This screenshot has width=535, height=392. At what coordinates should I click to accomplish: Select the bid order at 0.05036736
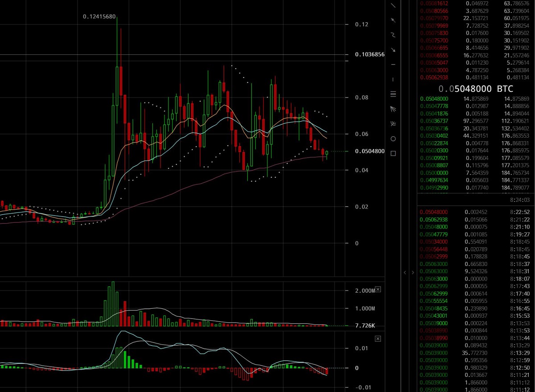[x=476, y=128]
